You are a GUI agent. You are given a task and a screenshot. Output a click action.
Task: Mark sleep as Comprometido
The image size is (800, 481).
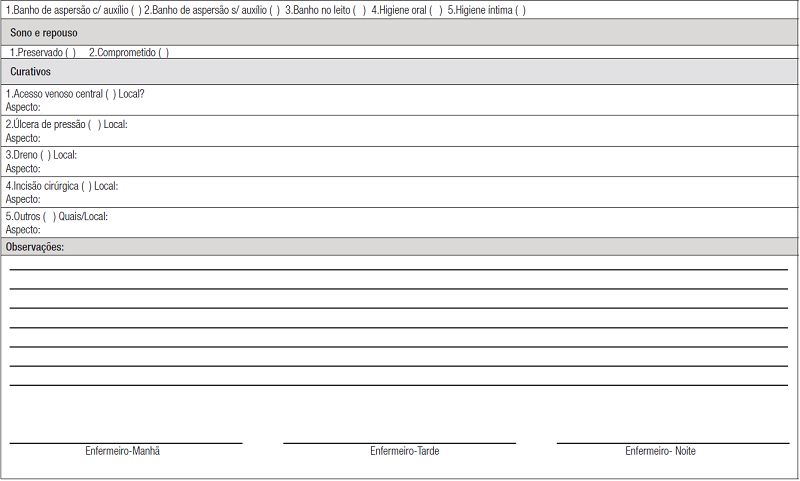coord(163,52)
